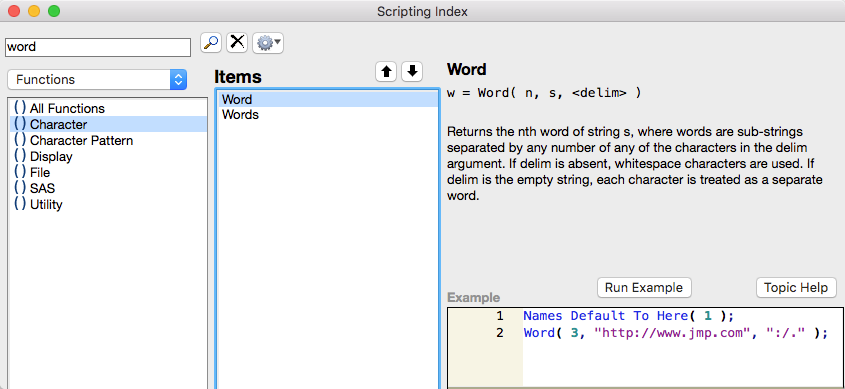
Task: Select the SAS category
Action: 108,189
